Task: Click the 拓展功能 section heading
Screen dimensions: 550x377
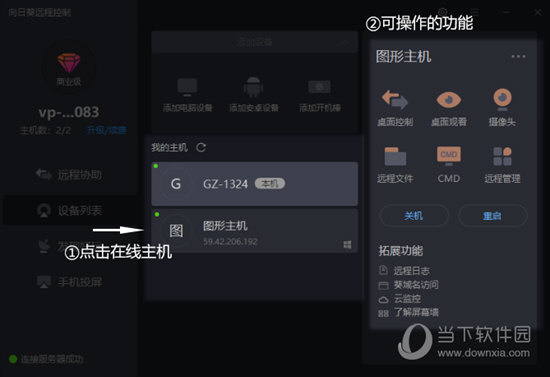Action: pyautogui.click(x=401, y=251)
